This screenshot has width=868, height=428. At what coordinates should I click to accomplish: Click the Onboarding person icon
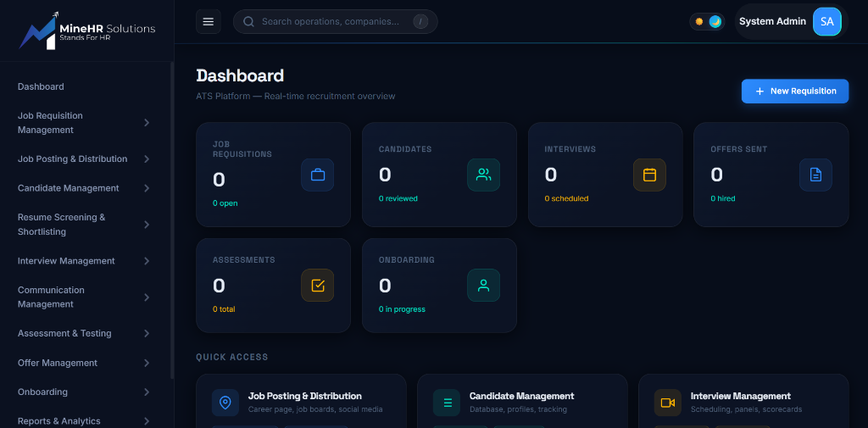484,285
